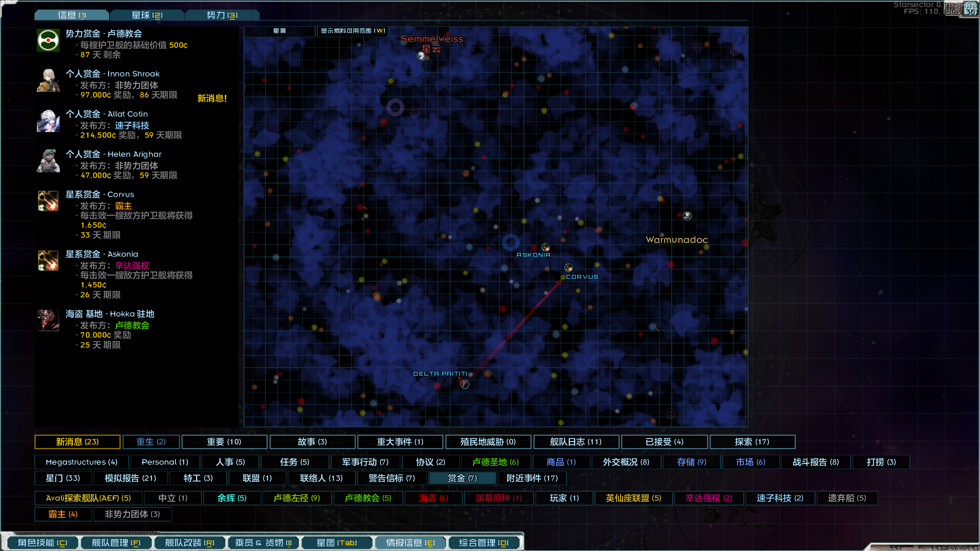Click the Semmelweiss nebula marker on map

[421, 56]
